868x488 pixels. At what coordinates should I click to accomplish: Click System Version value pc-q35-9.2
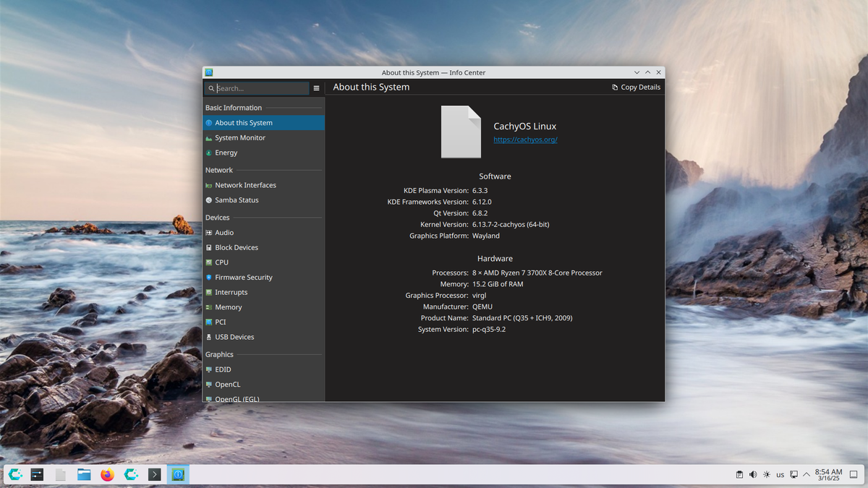[489, 330]
